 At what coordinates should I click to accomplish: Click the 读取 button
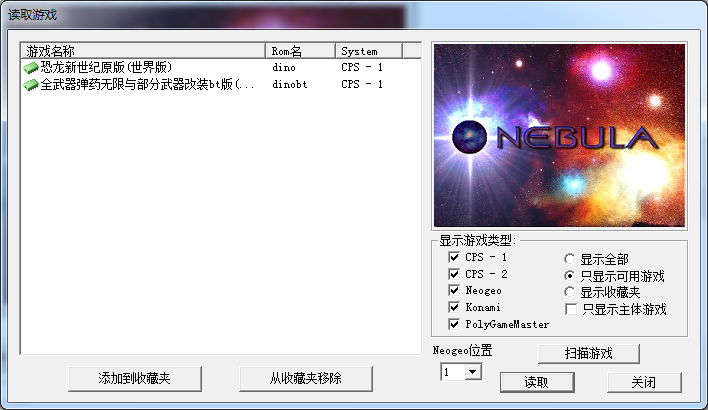pyautogui.click(x=537, y=382)
